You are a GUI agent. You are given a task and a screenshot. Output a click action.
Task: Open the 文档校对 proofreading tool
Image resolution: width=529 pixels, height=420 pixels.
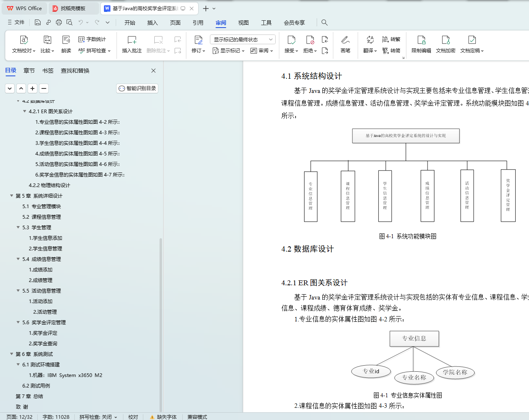click(x=24, y=45)
